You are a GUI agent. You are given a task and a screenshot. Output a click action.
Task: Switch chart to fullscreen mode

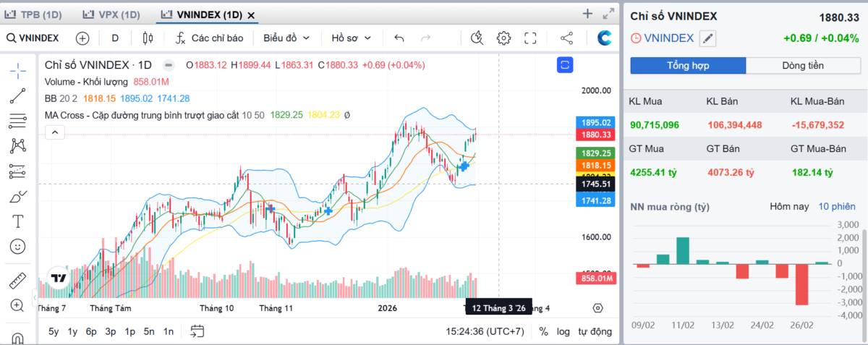pos(530,38)
